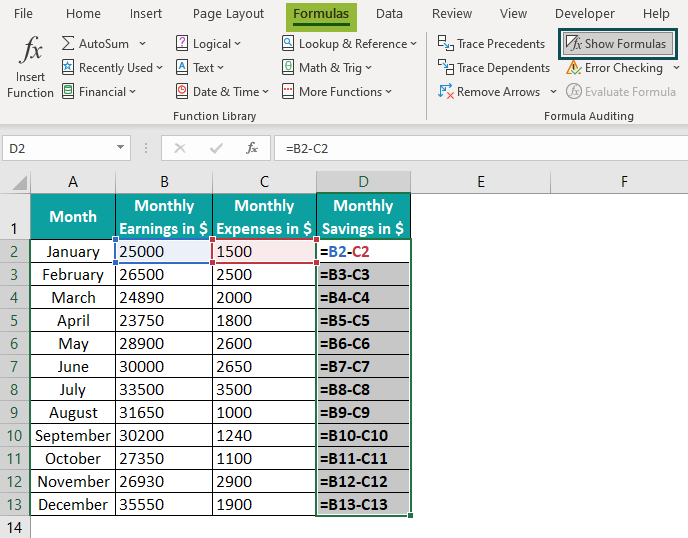The width and height of the screenshot is (688, 538).
Task: Click the Insert Function fx icon
Action: point(31,49)
